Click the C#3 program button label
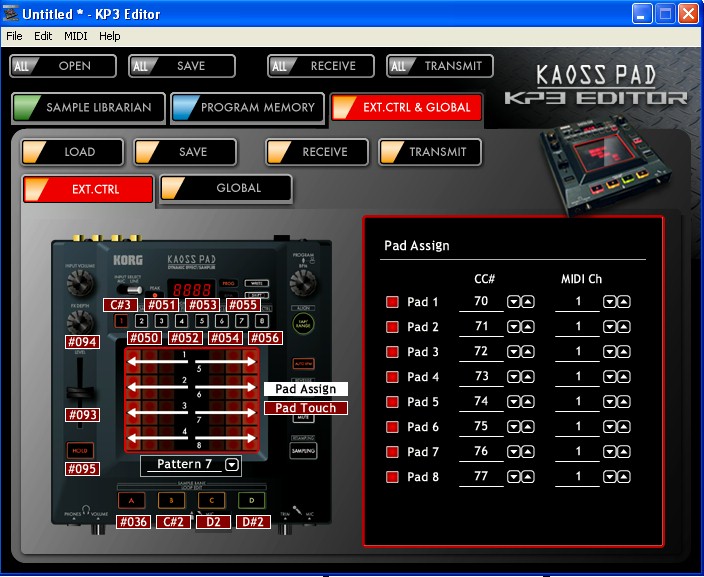This screenshot has height=577, width=704. [x=120, y=305]
